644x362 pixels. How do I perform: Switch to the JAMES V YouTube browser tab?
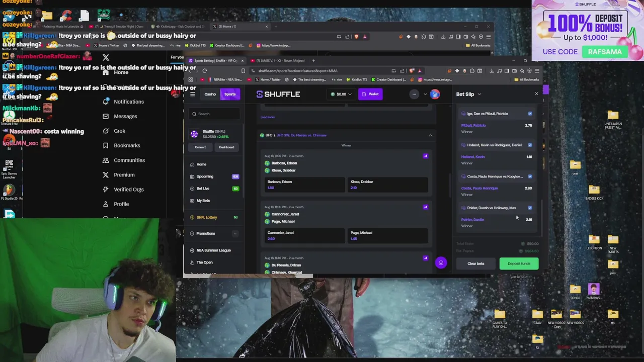pos(278,61)
